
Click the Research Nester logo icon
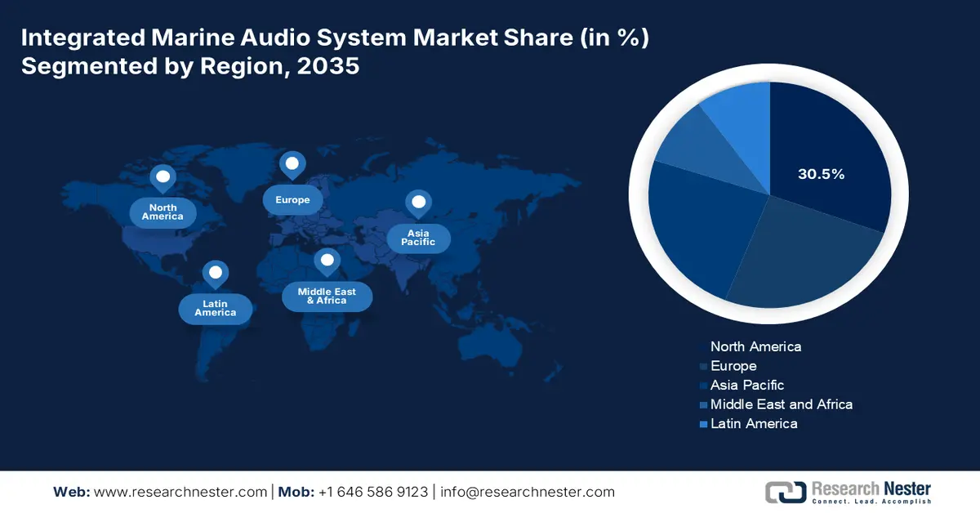pyautogui.click(x=785, y=492)
